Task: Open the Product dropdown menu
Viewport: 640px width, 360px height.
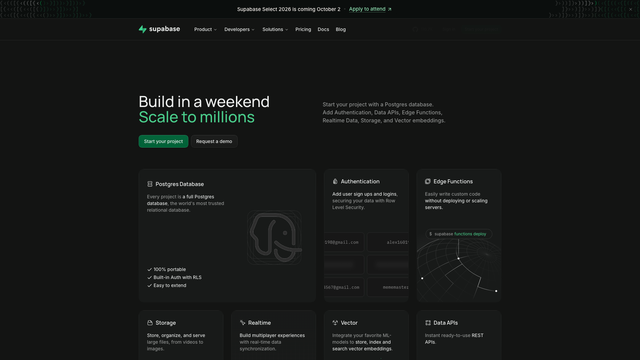Action: 205,29
